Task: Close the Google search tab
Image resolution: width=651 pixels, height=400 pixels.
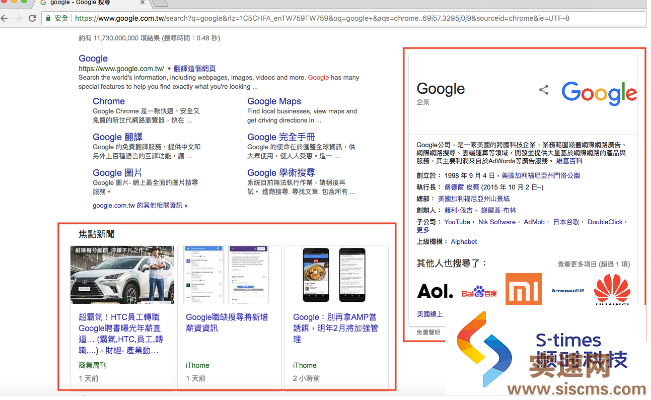Action: (142, 2)
